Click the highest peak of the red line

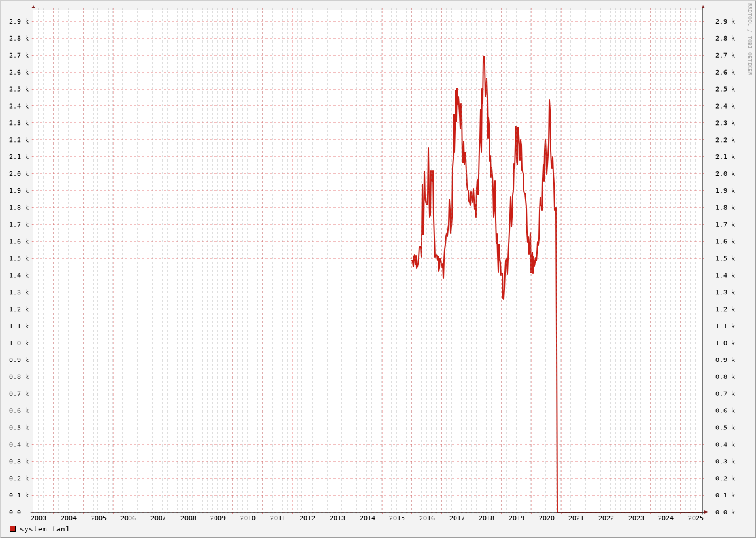(x=484, y=57)
